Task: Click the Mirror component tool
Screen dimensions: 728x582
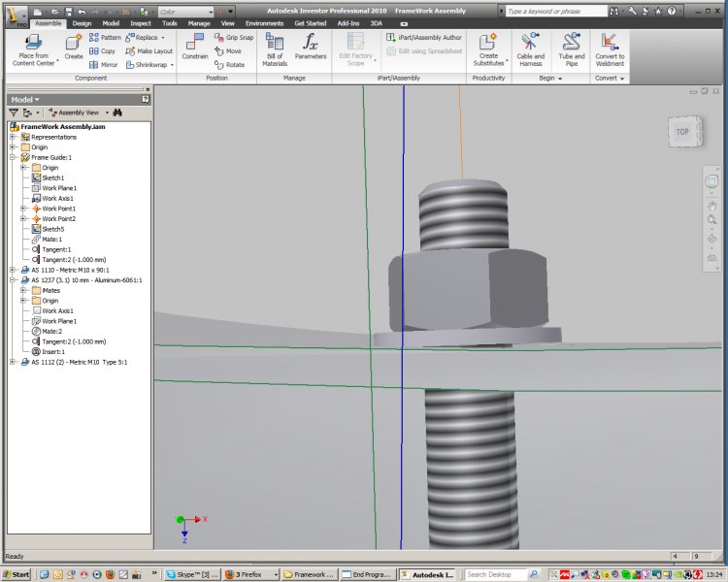Action: [x=104, y=65]
